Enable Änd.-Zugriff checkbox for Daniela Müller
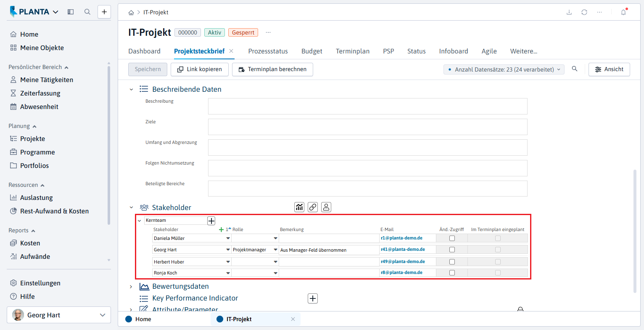Screen dimensions: 644x330 coord(452,238)
